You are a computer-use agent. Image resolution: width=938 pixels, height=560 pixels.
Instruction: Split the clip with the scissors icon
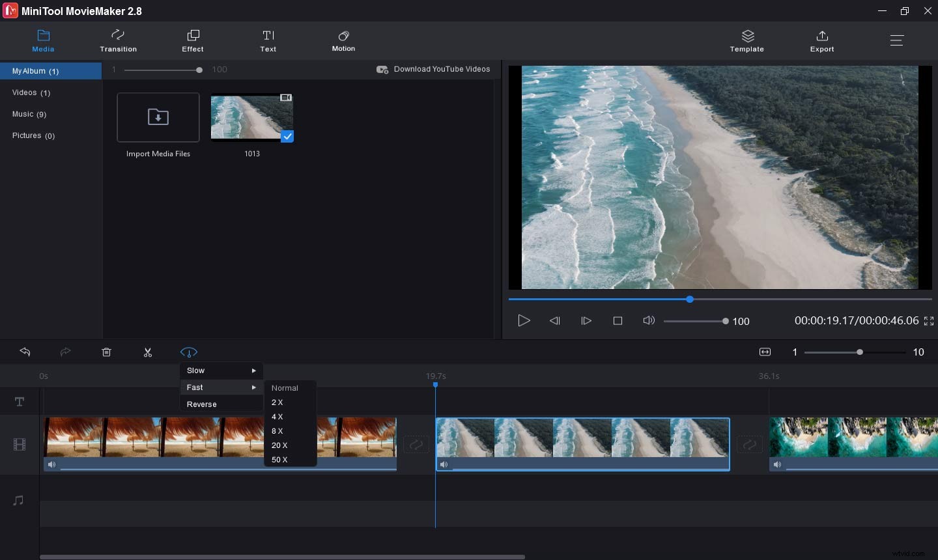(x=148, y=352)
